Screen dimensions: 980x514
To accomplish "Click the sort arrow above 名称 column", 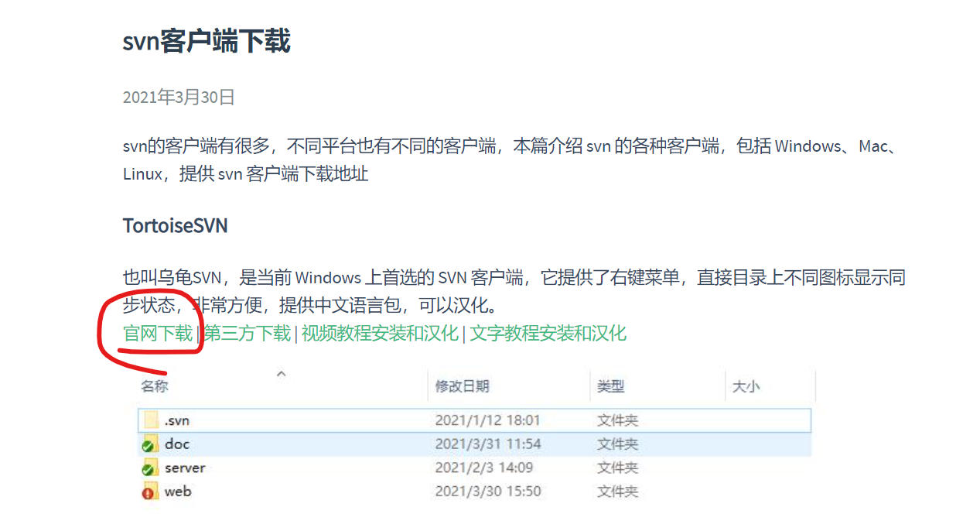I will (282, 374).
